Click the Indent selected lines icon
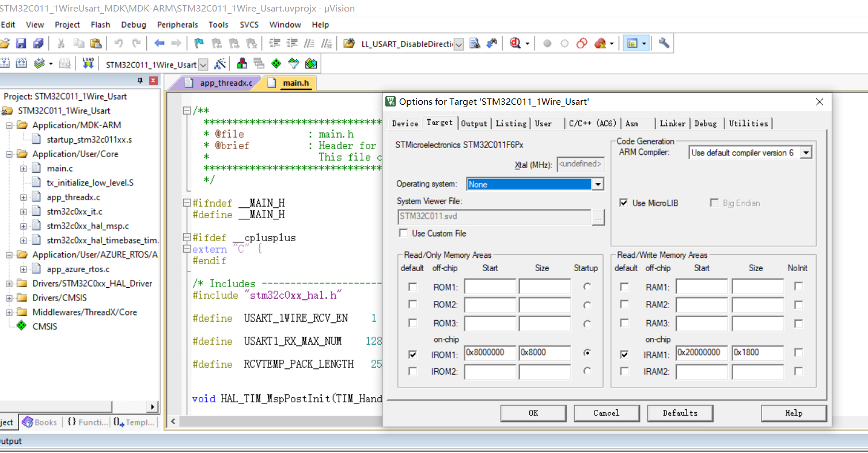The image size is (868, 453). pyautogui.click(x=275, y=43)
